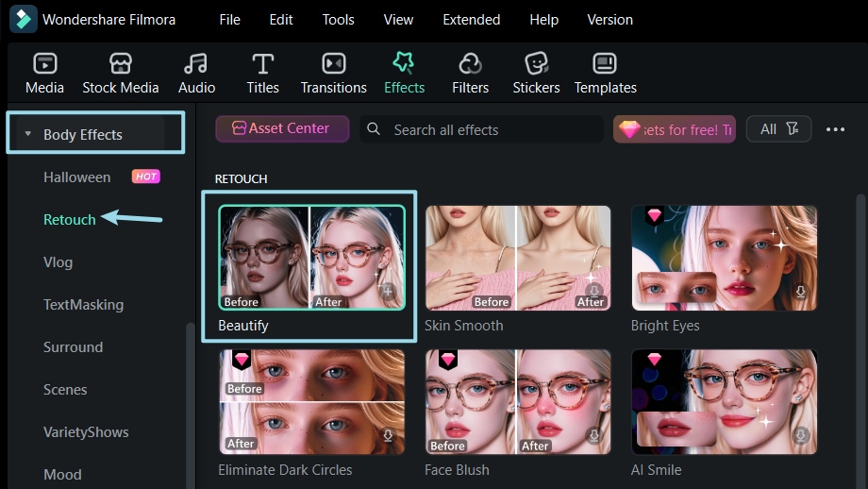Viewport: 868px width, 489px height.
Task: Click the category sidebar scrollbar
Action: pos(191,405)
